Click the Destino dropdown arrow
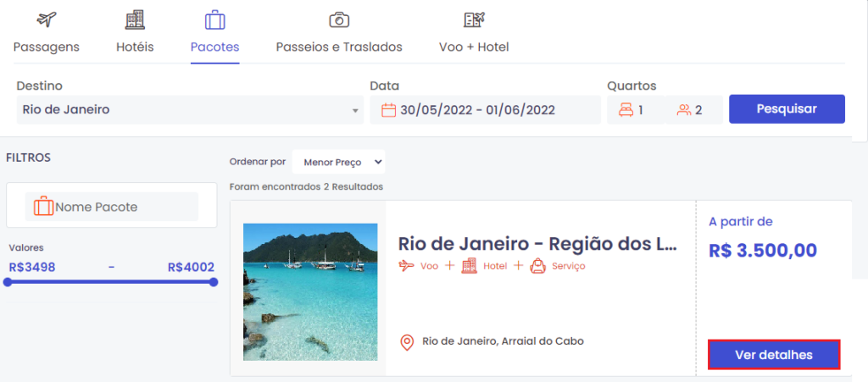Image resolution: width=868 pixels, height=382 pixels. (355, 111)
